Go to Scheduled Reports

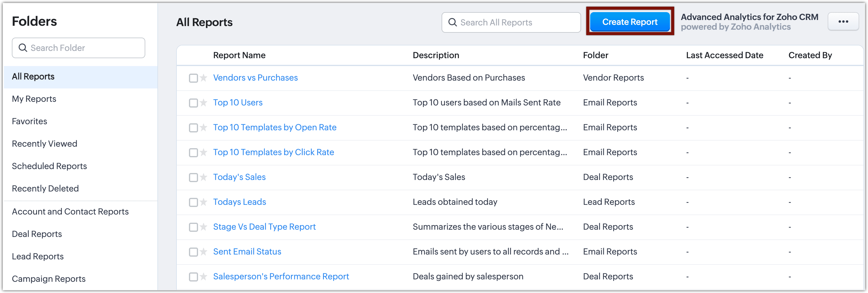coord(49,166)
